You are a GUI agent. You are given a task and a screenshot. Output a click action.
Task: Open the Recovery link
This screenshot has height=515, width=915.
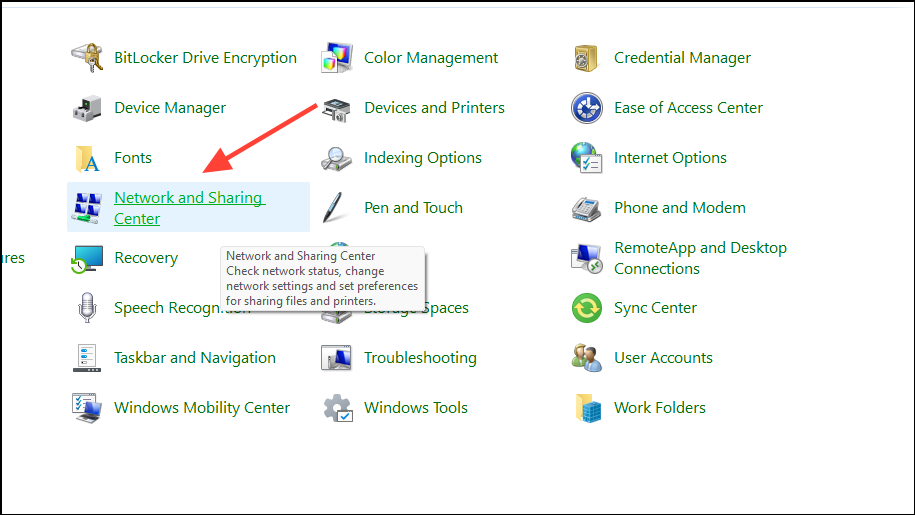tap(146, 258)
